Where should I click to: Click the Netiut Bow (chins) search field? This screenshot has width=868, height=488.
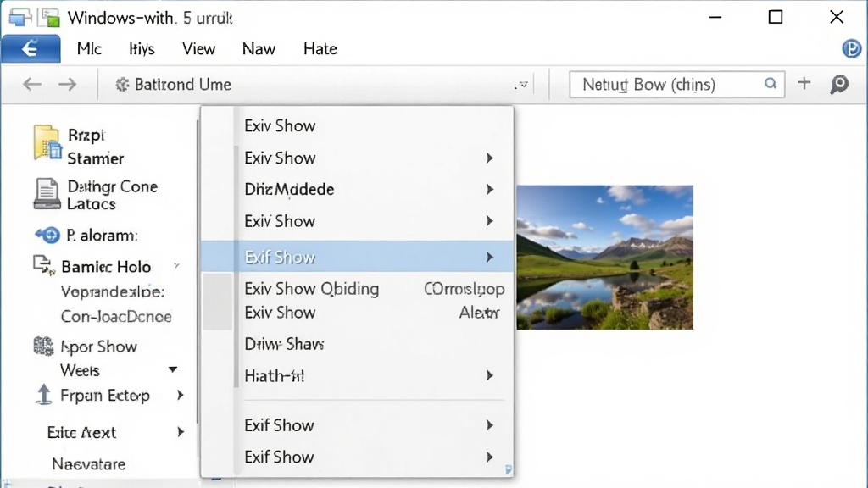pyautogui.click(x=676, y=85)
